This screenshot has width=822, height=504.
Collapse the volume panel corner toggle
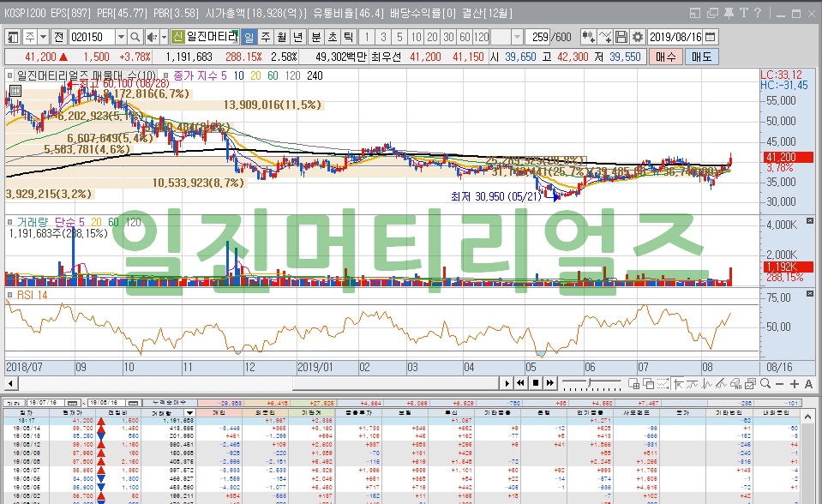point(810,221)
